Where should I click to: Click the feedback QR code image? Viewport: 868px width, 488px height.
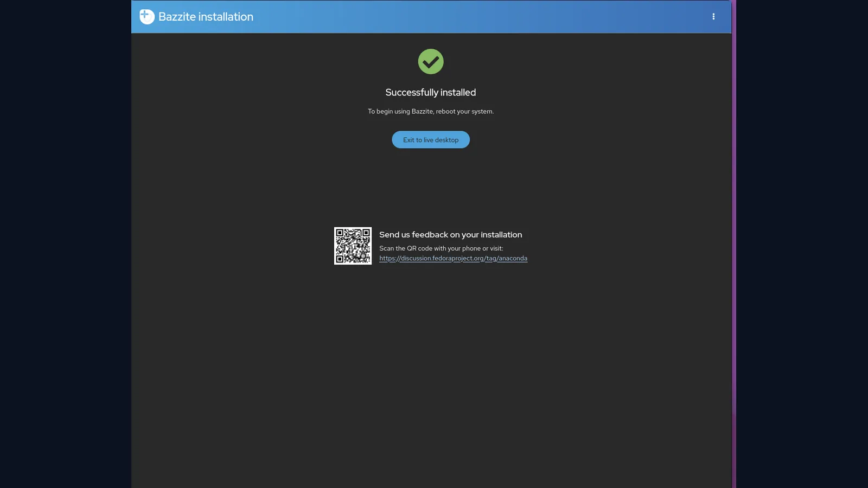tap(353, 246)
